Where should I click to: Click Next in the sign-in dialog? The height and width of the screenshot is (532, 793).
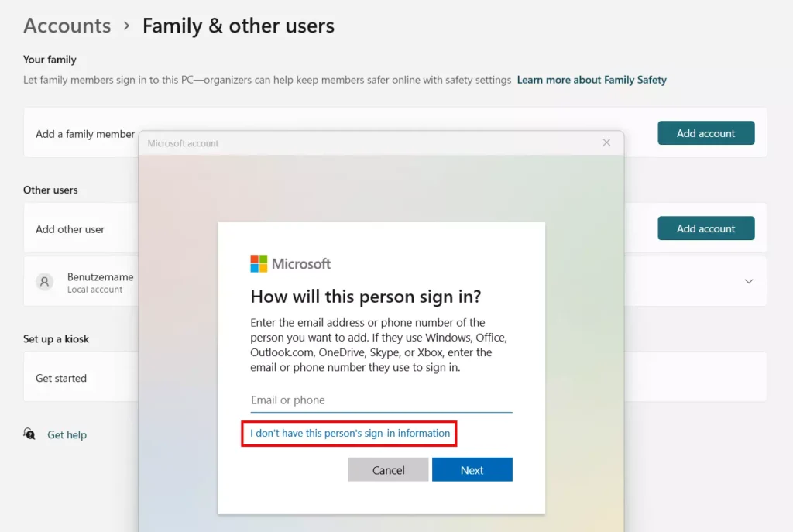coord(472,470)
